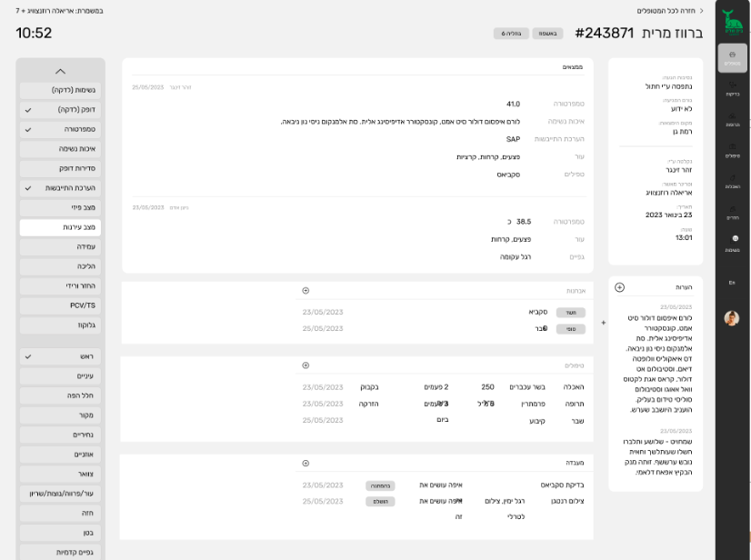The width and height of the screenshot is (751, 560).
Task: Add a new note with הערות plus icon
Action: point(619,287)
